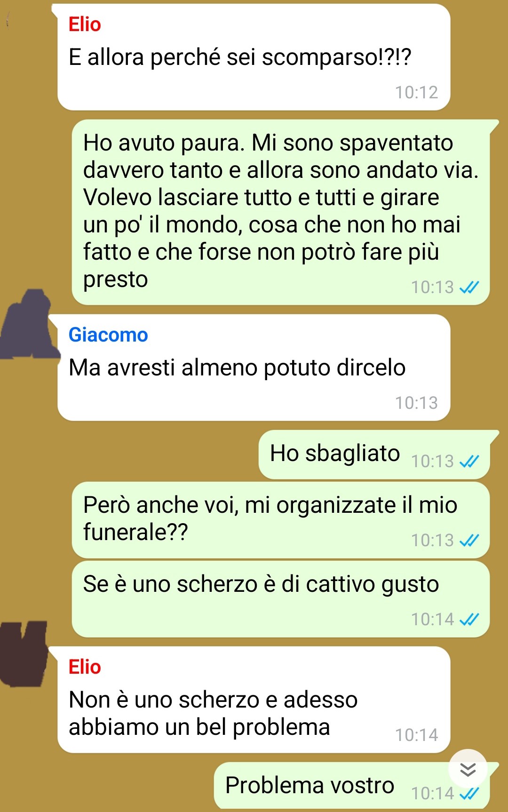Select the 'Problema vostro' bubble

point(352,786)
